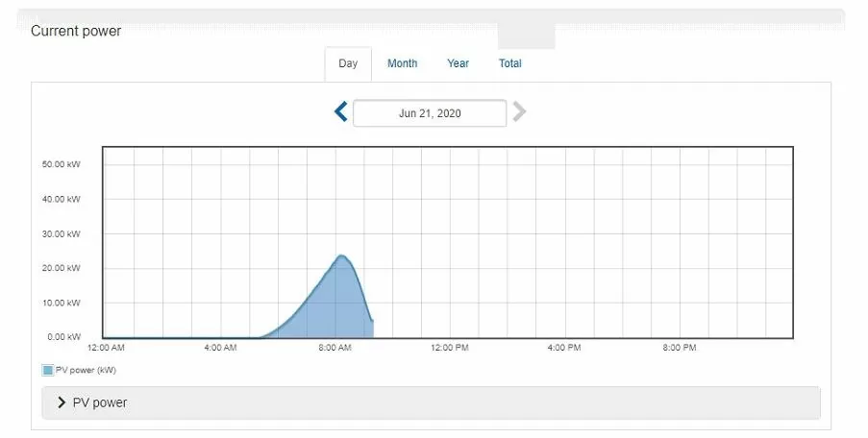Toggle the PV power (kW) legend swatch
The image size is (868, 438).
[x=48, y=371]
